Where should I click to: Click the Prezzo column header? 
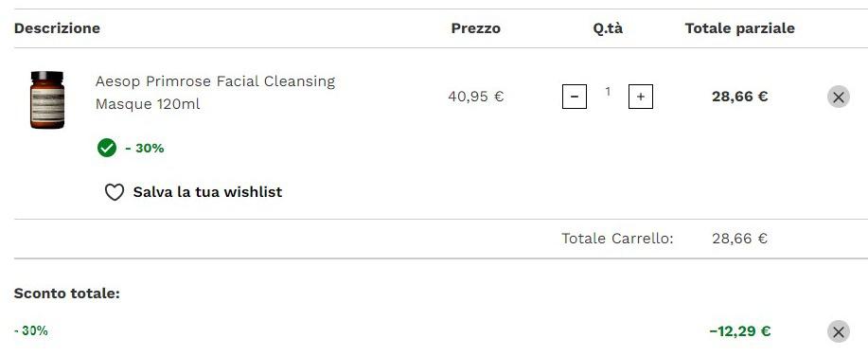[476, 28]
